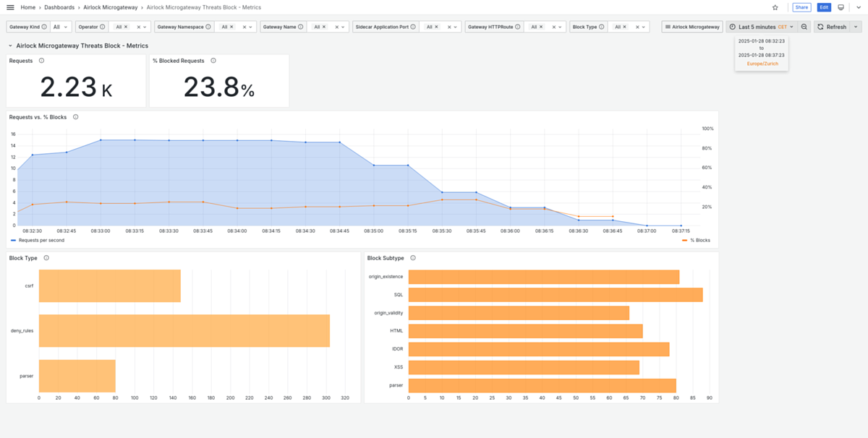Open the Last 5 minutes time picker
868x438 pixels.
tap(761, 27)
